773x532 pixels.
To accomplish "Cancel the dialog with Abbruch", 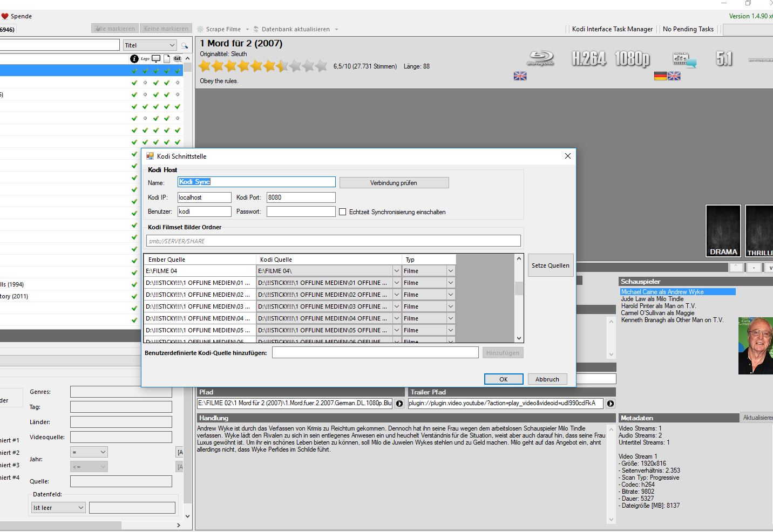I will coord(547,379).
